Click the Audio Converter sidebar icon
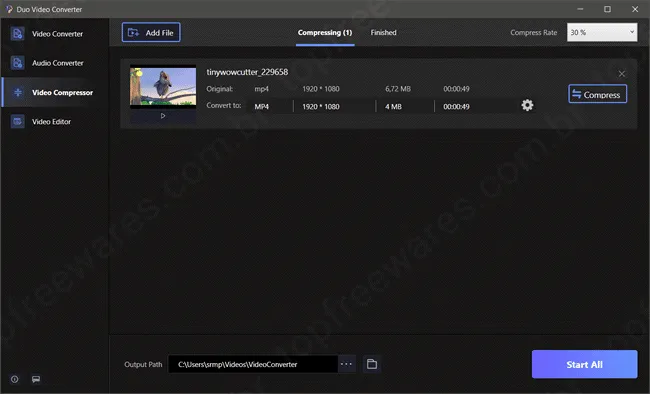The image size is (650, 394). coord(17,63)
